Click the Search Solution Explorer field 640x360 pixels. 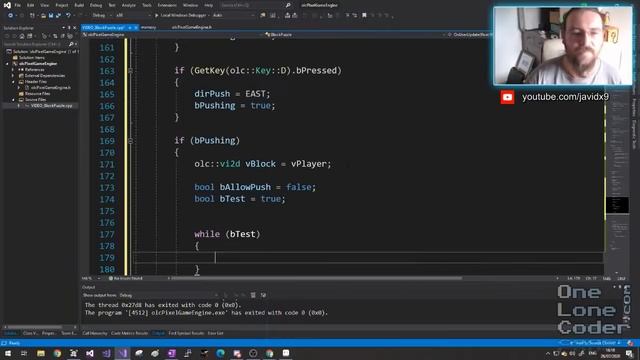pos(36,44)
